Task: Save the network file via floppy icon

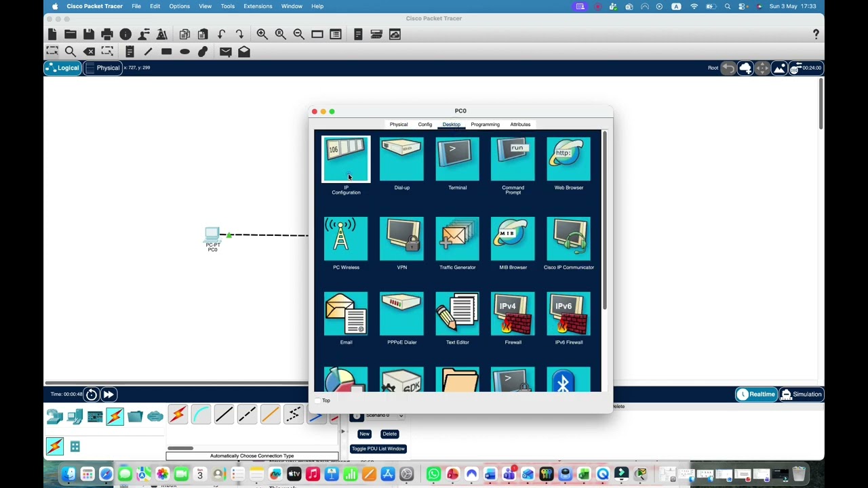Action: tap(89, 34)
